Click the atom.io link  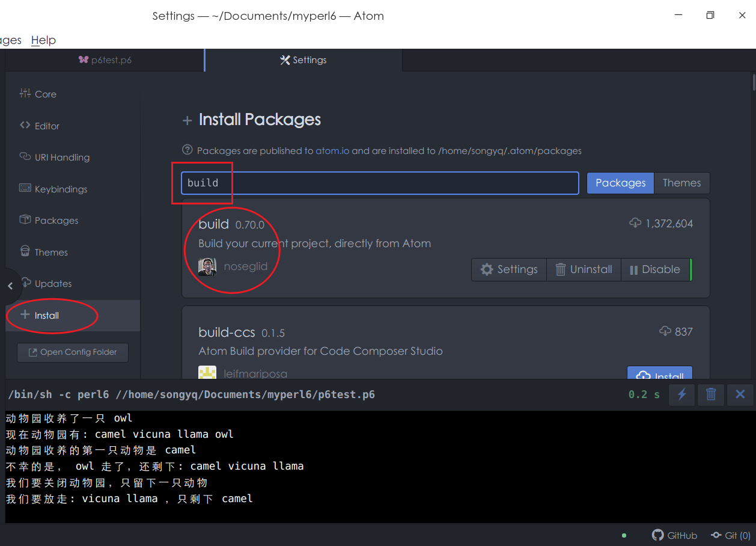click(332, 151)
